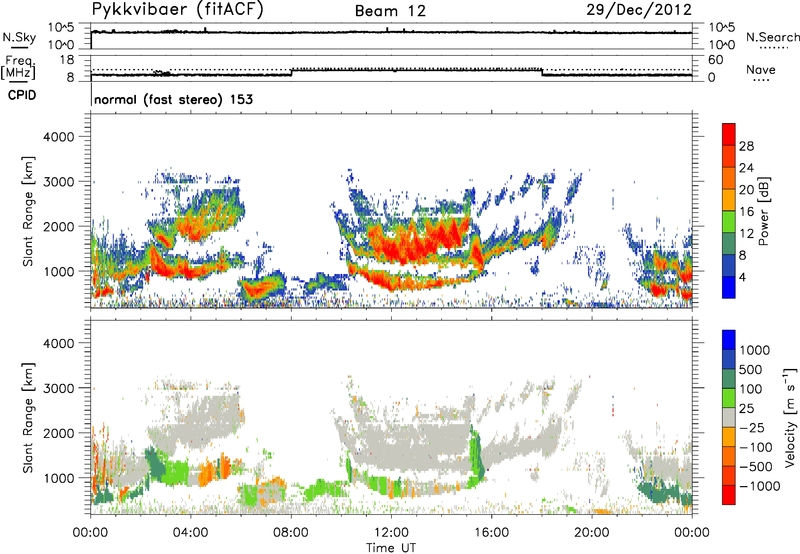Click the 'Power [dB]' colorbar label

point(763,211)
